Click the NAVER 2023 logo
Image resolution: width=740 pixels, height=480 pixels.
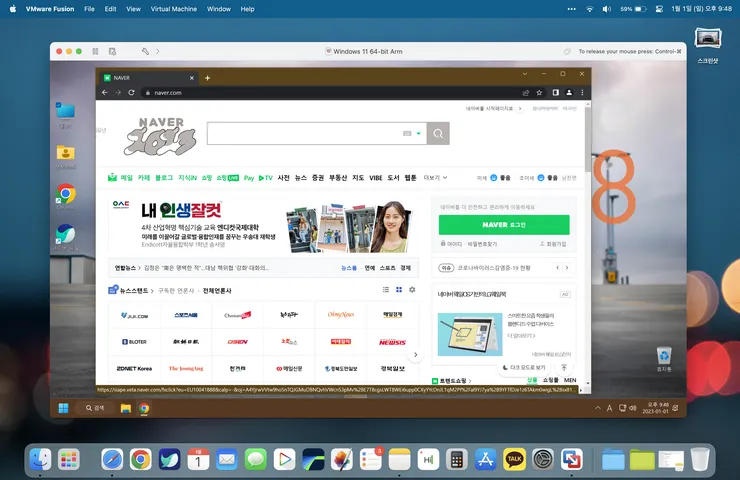tap(160, 136)
